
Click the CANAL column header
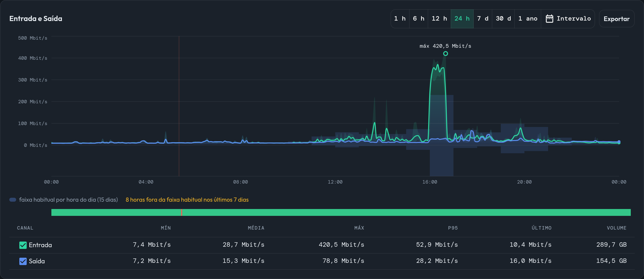point(25,228)
